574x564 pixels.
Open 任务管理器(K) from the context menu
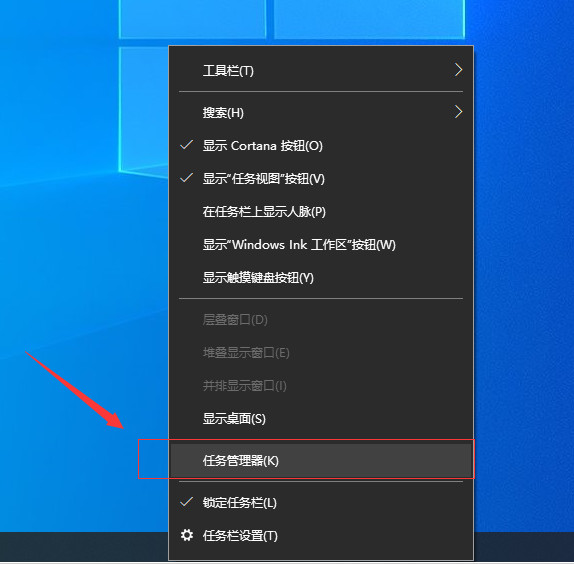(321, 460)
